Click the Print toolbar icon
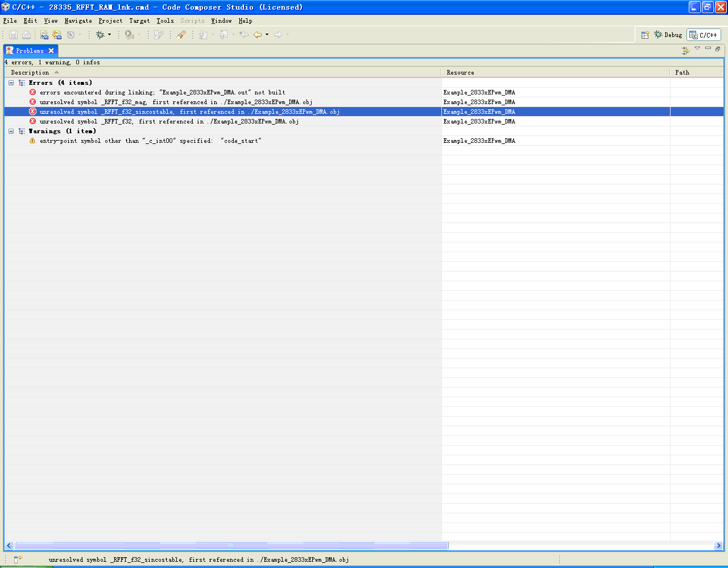Screen dimensions: 728x568 click(26, 35)
